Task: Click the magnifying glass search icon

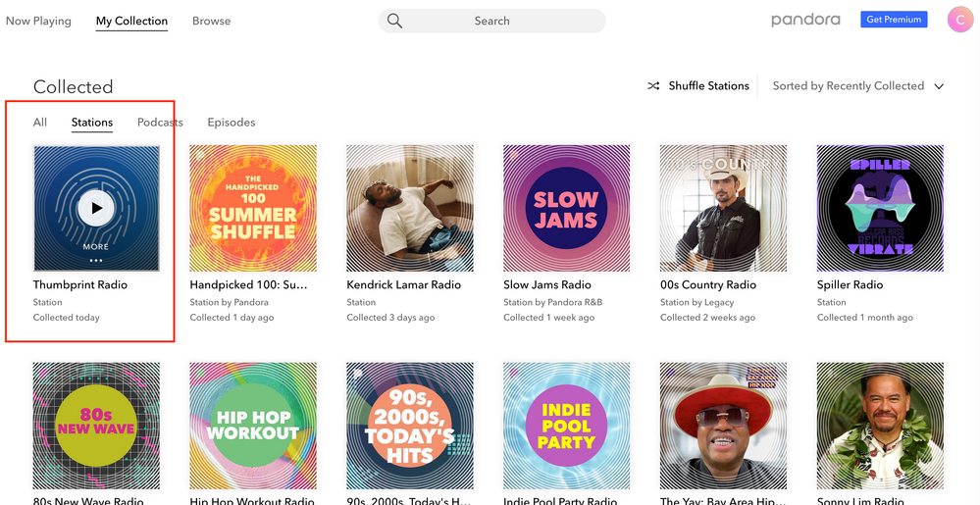Action: (x=394, y=21)
